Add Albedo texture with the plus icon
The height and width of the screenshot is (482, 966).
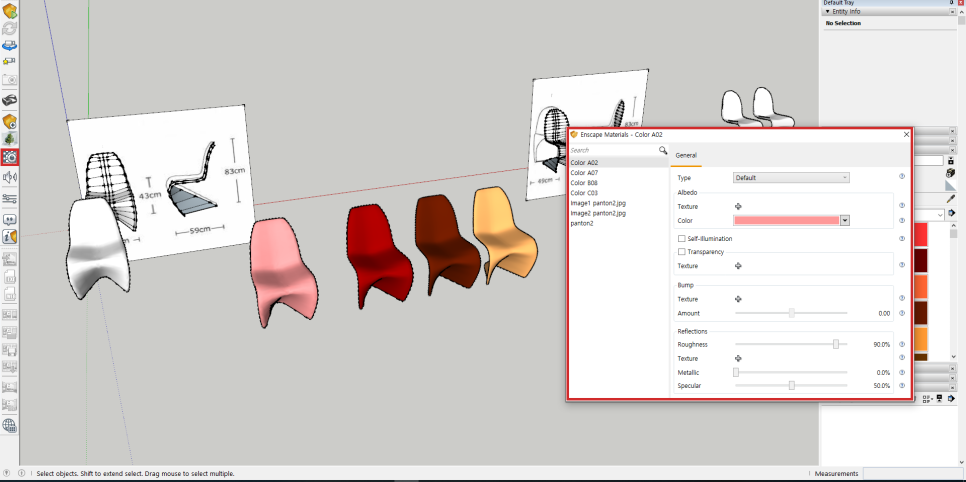pos(738,206)
